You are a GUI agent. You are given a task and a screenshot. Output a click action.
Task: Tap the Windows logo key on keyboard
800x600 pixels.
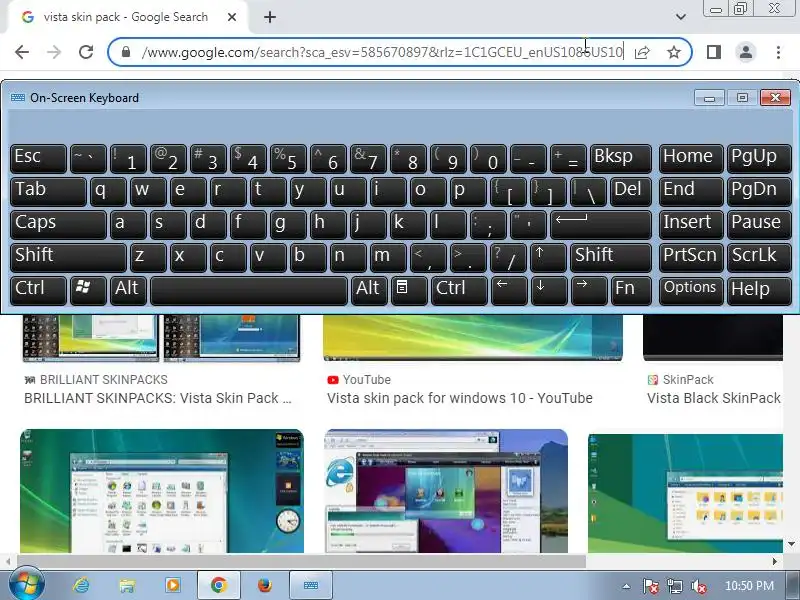click(x=88, y=290)
